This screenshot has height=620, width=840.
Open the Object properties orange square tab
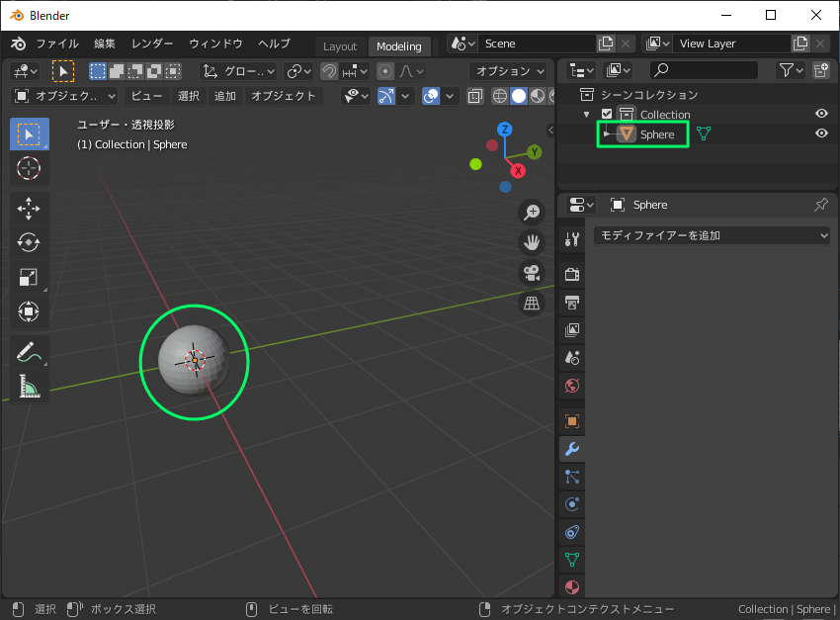[x=572, y=421]
